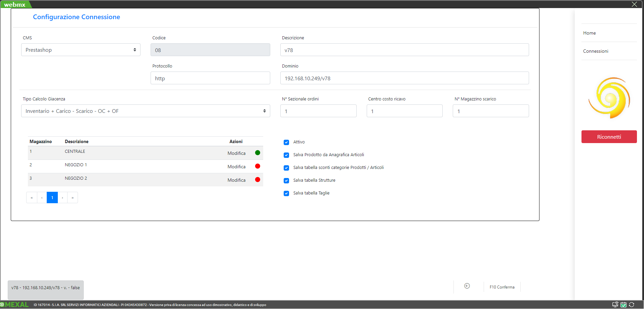Open Connessioni in the side menu

[595, 51]
